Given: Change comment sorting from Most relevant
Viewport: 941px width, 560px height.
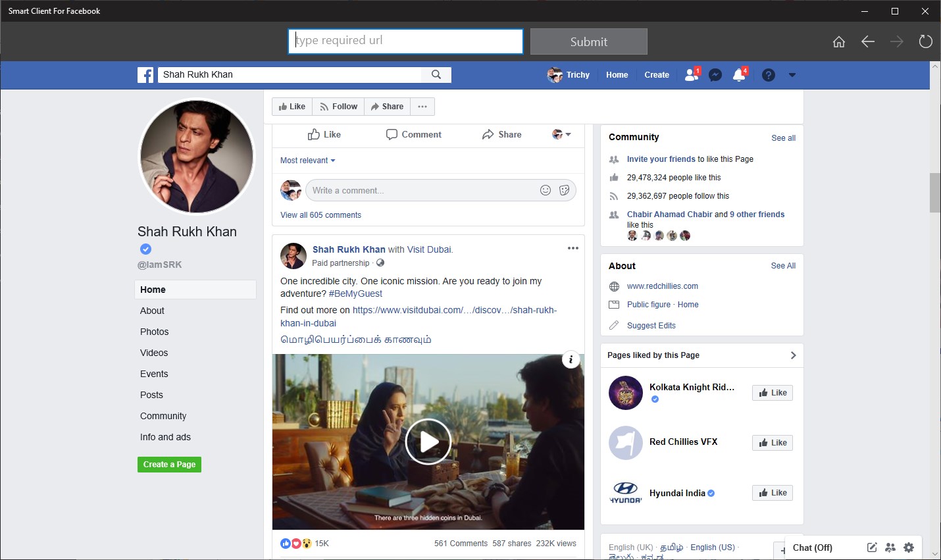Looking at the screenshot, I should tap(308, 161).
